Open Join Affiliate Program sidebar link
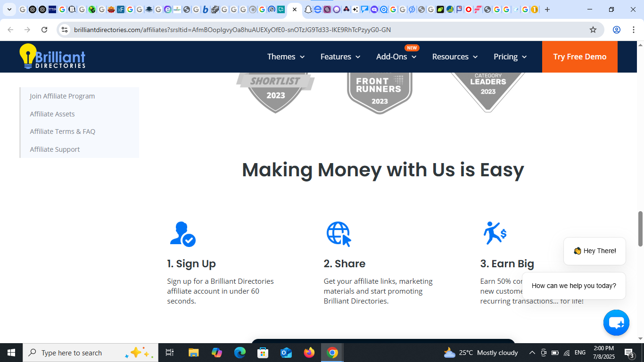This screenshot has width=644, height=362. (x=62, y=96)
